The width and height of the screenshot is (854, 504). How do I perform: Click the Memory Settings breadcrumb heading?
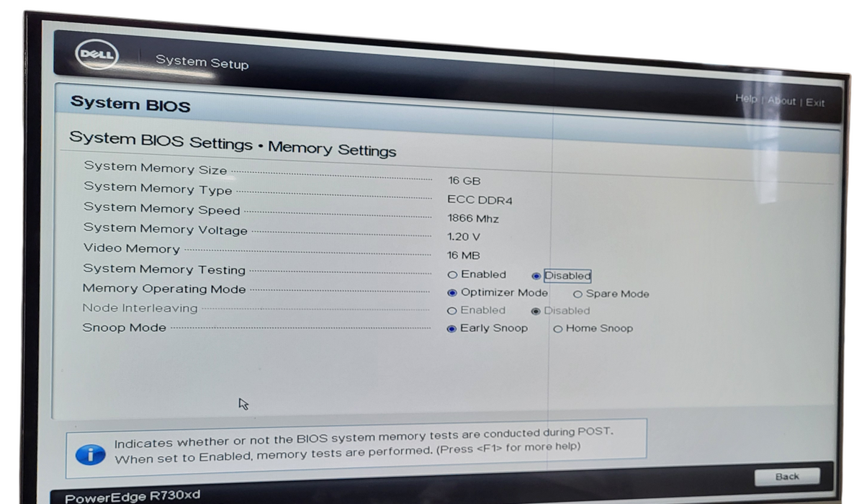(x=332, y=149)
